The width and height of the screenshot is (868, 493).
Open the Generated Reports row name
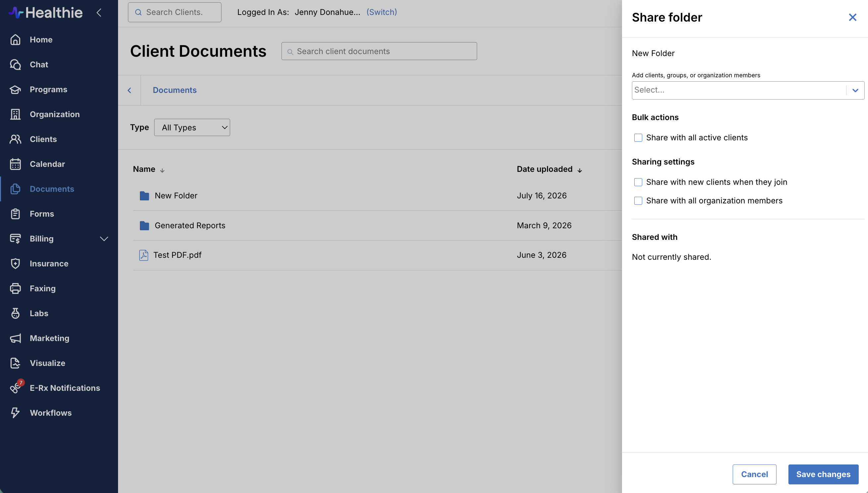pos(190,226)
